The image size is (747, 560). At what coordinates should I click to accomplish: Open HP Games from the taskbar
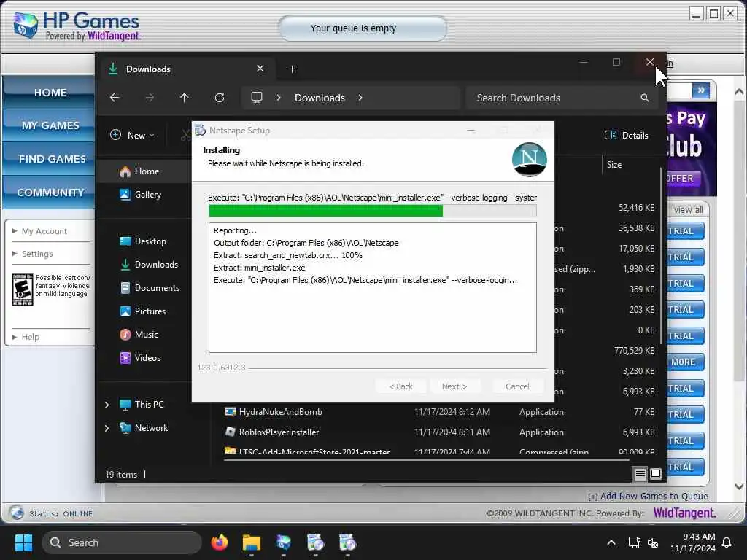(283, 542)
